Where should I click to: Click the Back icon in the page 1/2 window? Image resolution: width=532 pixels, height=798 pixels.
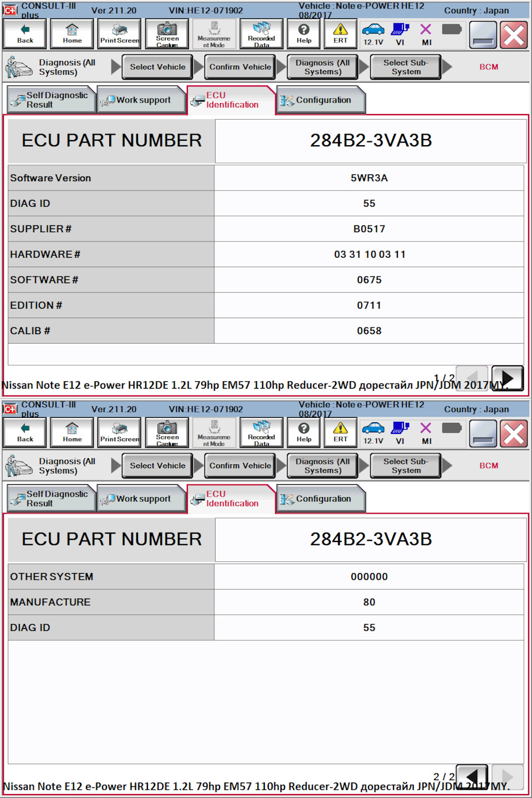tap(25, 34)
